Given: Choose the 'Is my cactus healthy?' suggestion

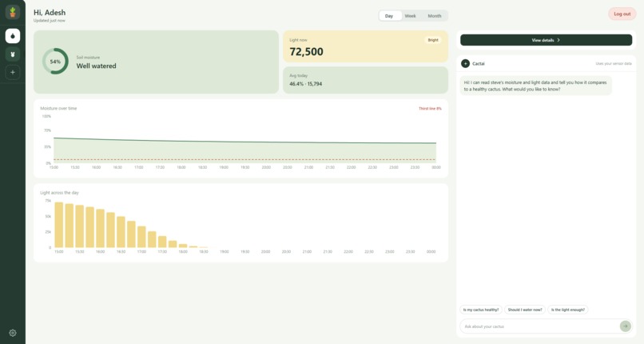Looking at the screenshot, I should (481, 310).
